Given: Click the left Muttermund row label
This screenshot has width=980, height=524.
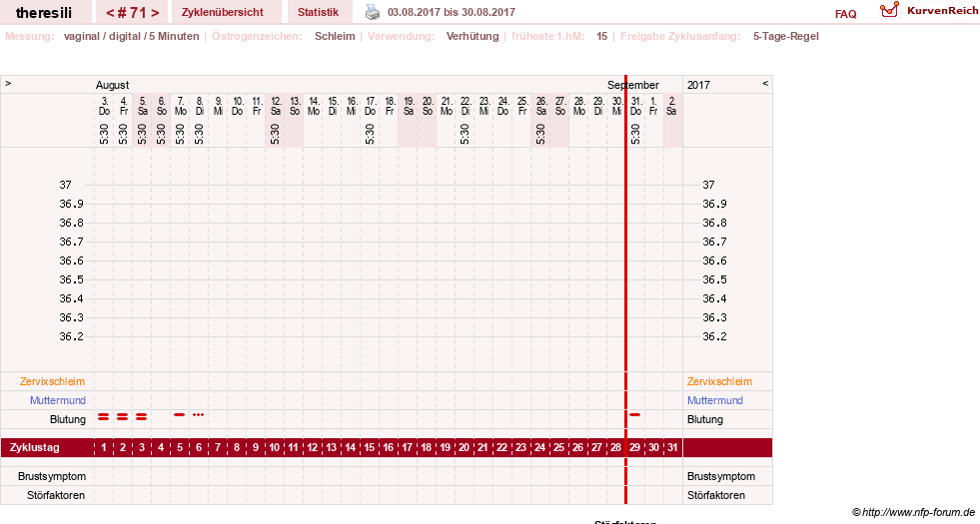Looking at the screenshot, I should pos(58,400).
